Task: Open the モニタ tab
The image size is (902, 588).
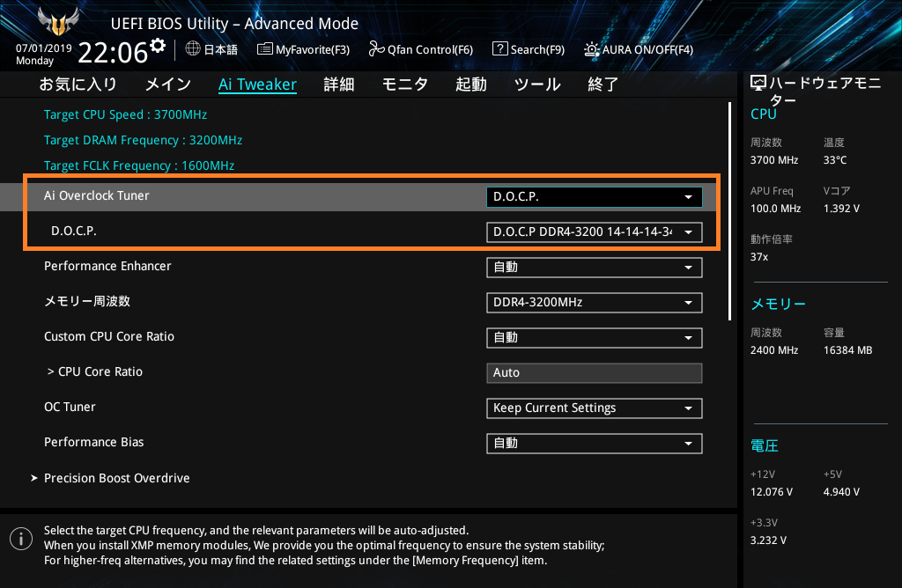Action: (x=405, y=85)
